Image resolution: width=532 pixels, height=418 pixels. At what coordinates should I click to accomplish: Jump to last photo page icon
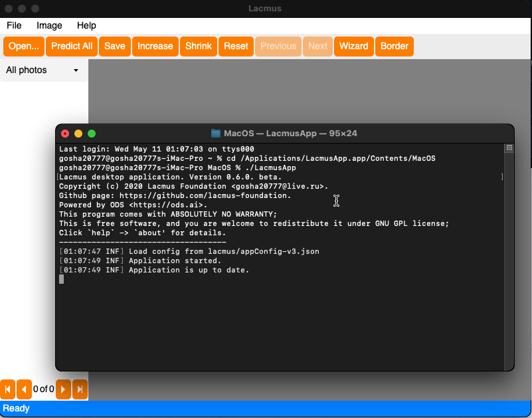point(80,389)
